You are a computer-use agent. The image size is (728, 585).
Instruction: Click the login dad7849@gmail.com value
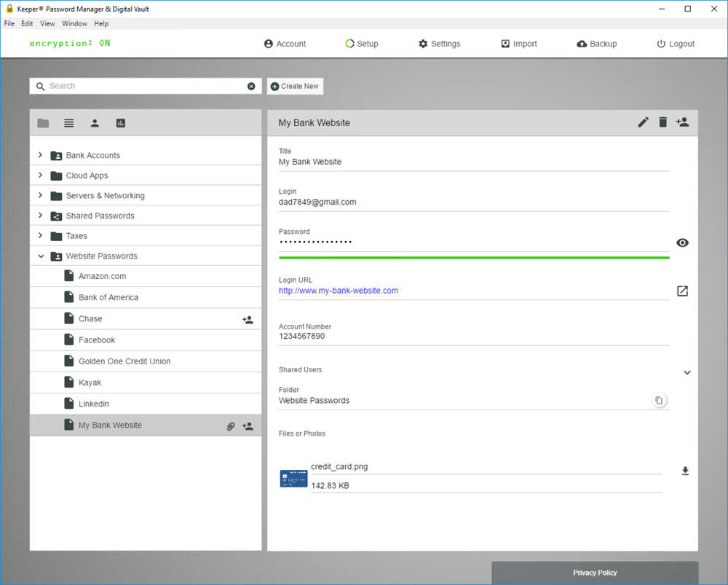click(x=317, y=202)
